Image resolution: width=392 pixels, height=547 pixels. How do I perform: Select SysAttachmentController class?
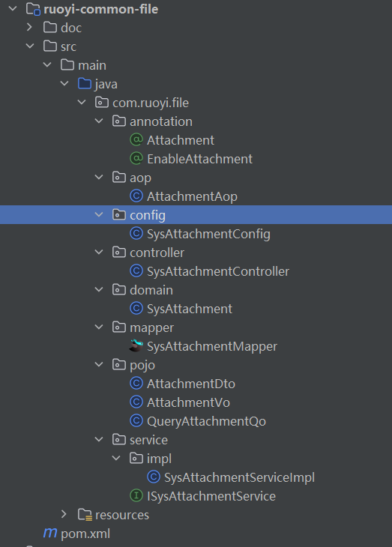click(218, 271)
